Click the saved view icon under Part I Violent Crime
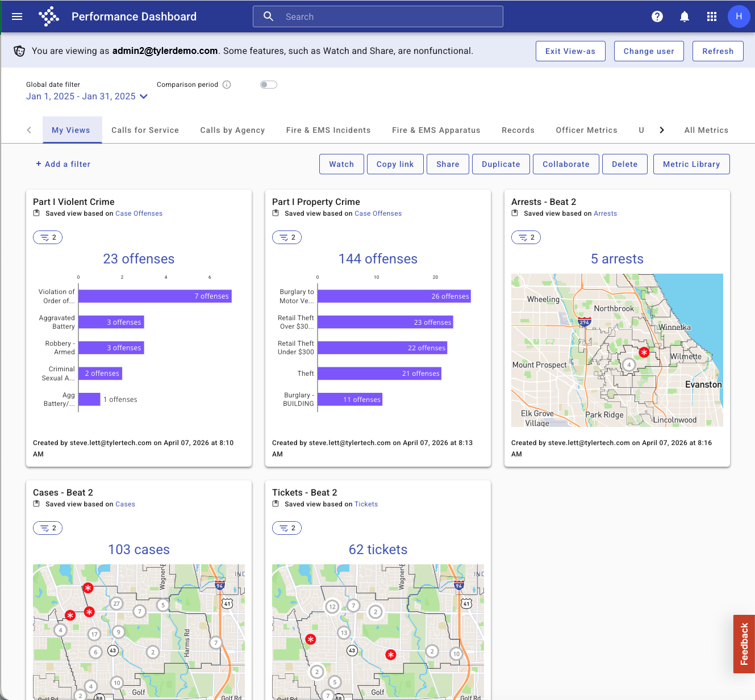The image size is (755, 700). coord(36,213)
